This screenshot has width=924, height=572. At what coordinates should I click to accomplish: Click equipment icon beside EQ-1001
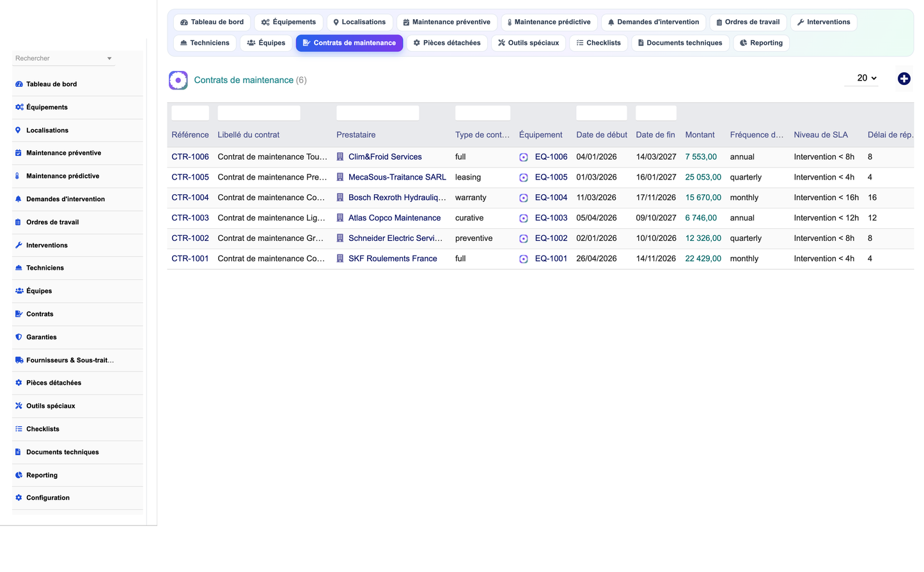(x=524, y=259)
